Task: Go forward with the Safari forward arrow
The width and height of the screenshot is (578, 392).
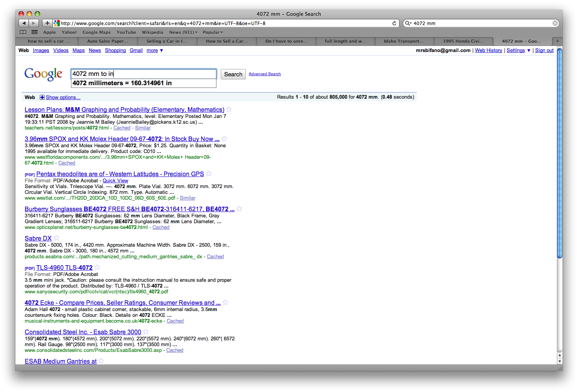Action: coord(34,23)
